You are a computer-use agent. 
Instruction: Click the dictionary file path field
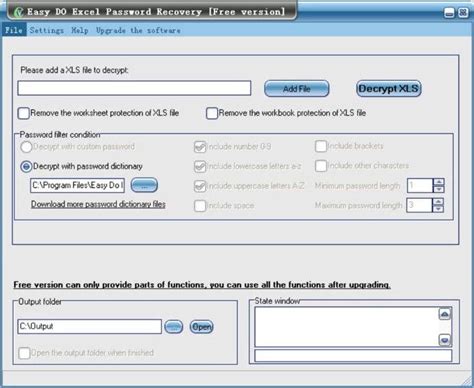coord(77,185)
